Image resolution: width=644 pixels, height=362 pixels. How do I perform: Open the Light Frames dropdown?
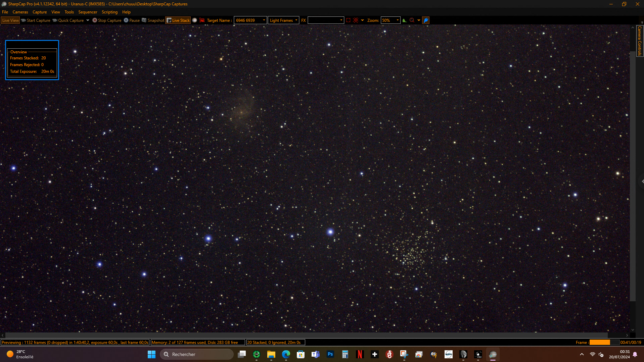point(283,20)
